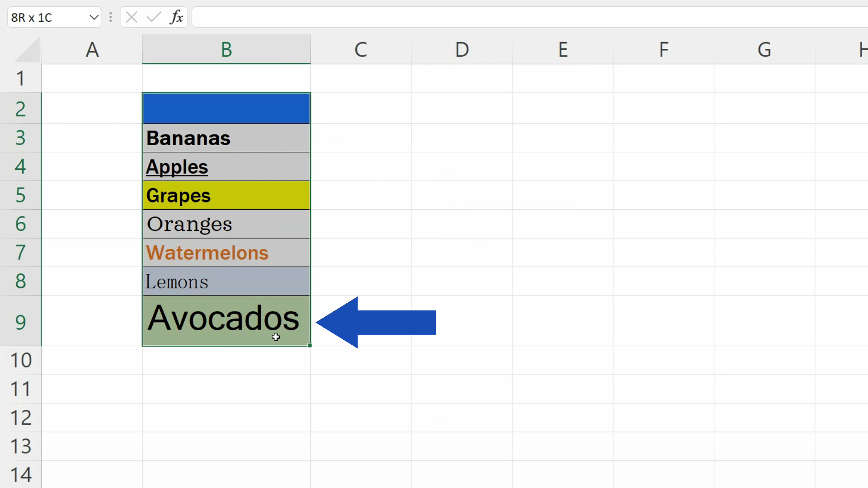Click the vertical ellipsis next to Name Box

pos(110,17)
